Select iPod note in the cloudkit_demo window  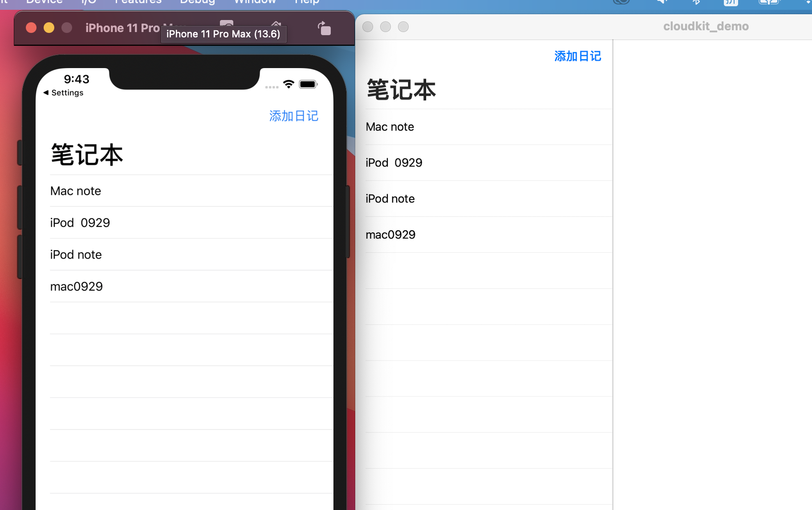point(489,198)
